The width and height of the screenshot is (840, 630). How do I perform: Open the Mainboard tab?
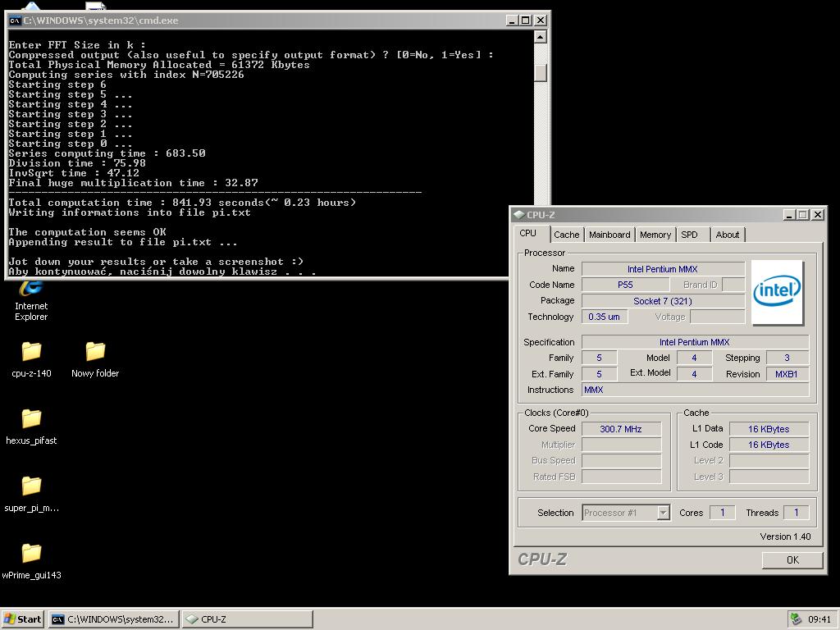click(x=609, y=235)
